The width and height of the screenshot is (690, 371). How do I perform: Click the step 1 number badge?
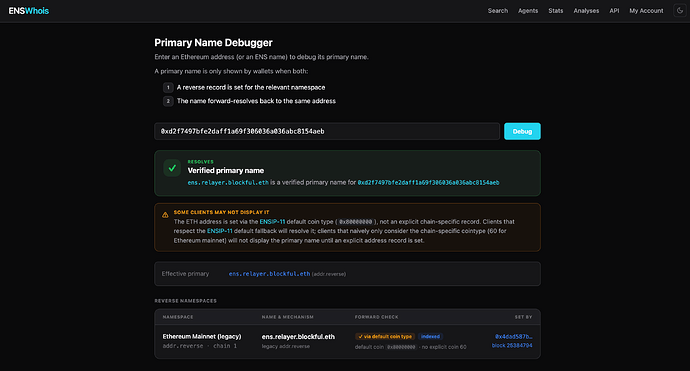pyautogui.click(x=168, y=88)
